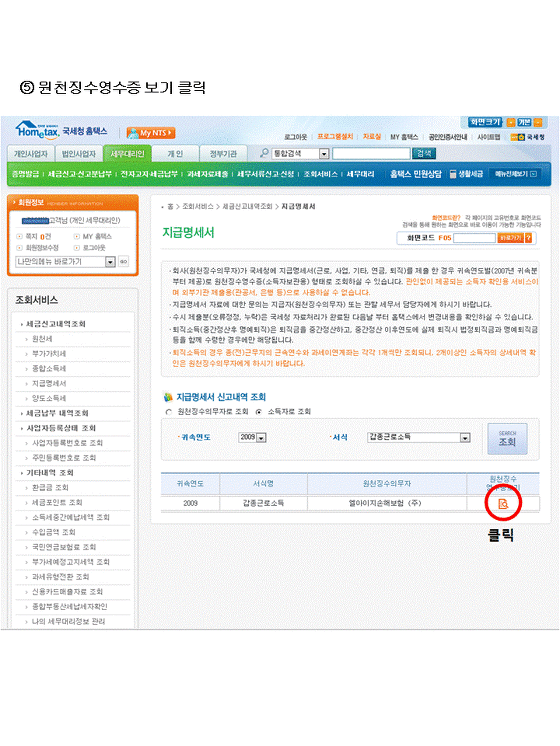The image size is (560, 746).
Task: Click 화면크기 button
Action: pos(485,122)
